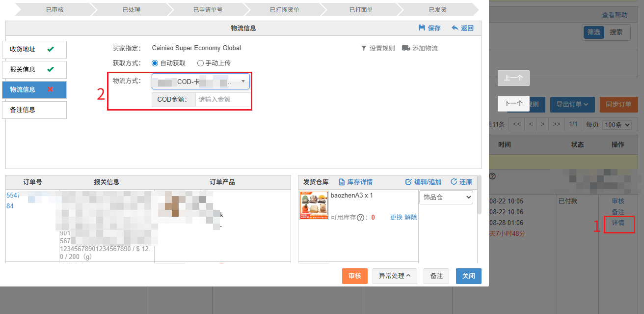Open the logistics method dropdown
The image size is (644, 314).
(200, 82)
